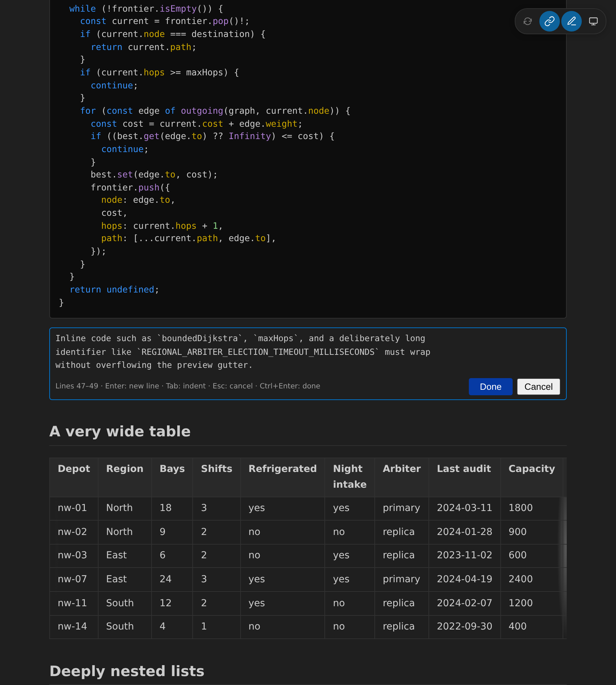Click the 'A very wide table' heading
The width and height of the screenshot is (616, 685).
pos(120,431)
